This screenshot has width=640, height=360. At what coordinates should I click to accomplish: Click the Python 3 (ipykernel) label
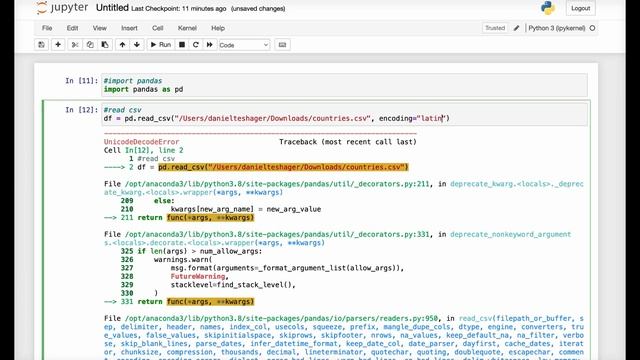tap(556, 28)
